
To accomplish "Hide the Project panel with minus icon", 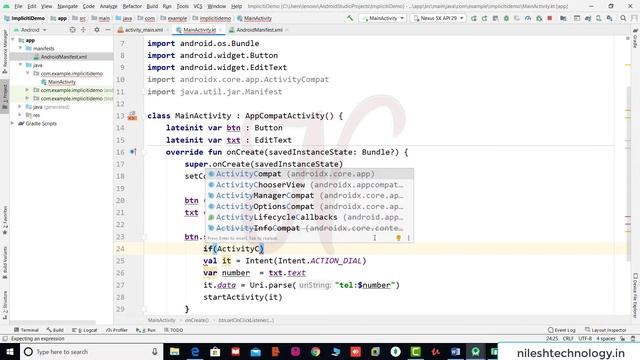I will 108,30.
